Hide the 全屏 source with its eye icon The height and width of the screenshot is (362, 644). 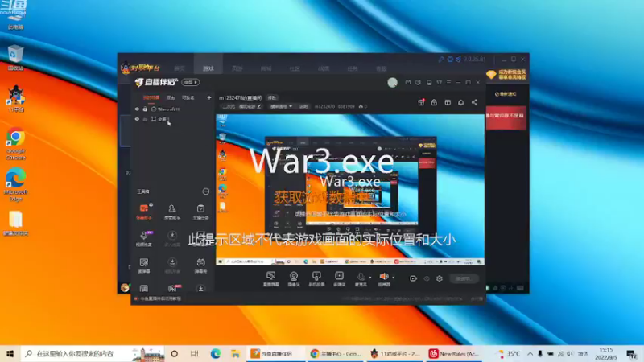point(137,119)
